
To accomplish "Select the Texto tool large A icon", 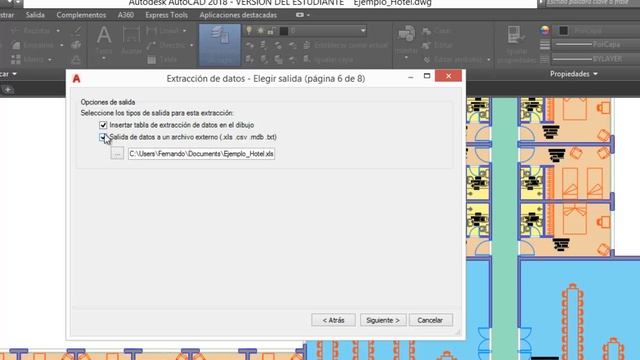I will tap(104, 36).
